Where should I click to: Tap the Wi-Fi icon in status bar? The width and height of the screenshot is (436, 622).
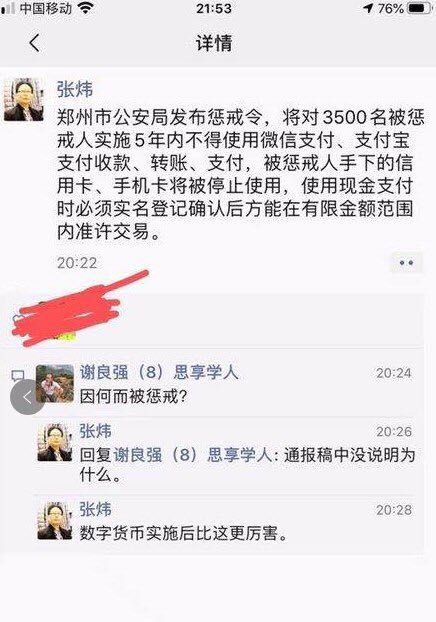(x=85, y=8)
